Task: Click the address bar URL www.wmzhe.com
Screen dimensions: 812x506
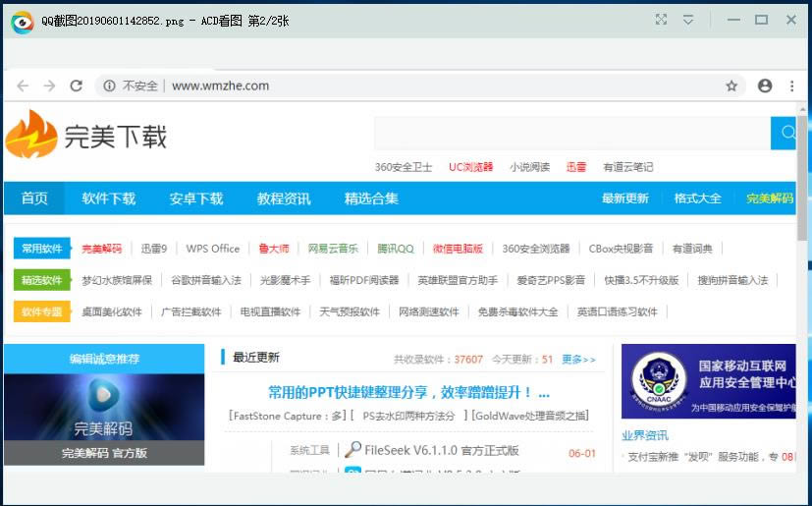Action: (x=220, y=85)
